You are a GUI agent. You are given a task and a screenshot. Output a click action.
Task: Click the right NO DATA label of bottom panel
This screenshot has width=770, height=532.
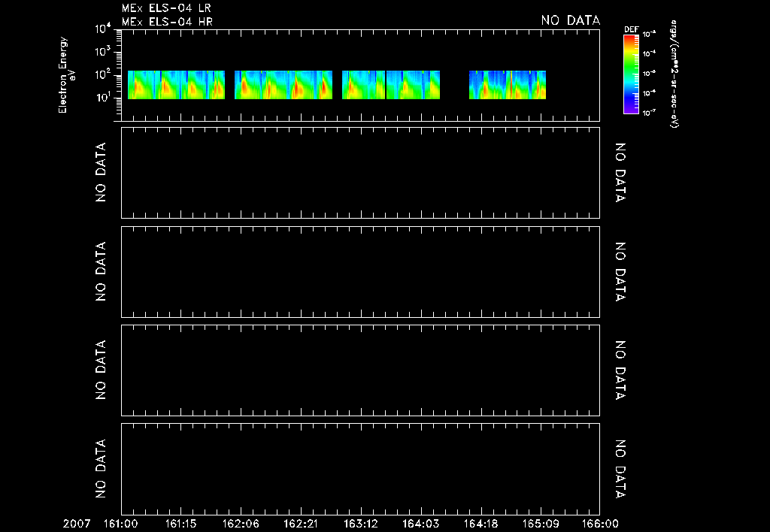click(620, 469)
